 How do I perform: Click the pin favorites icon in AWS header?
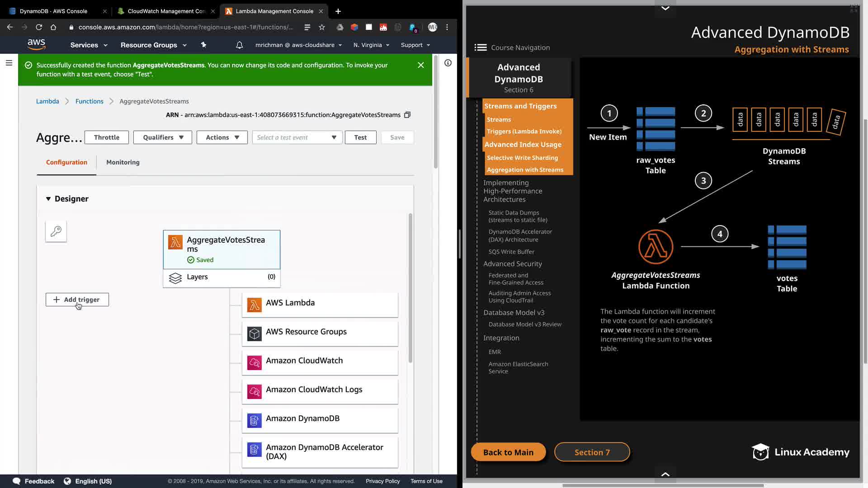(203, 45)
